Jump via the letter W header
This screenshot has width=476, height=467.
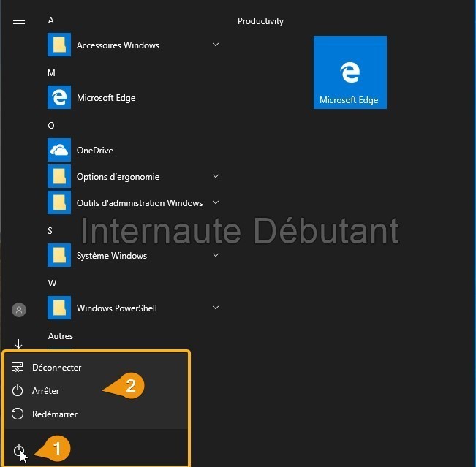52,284
